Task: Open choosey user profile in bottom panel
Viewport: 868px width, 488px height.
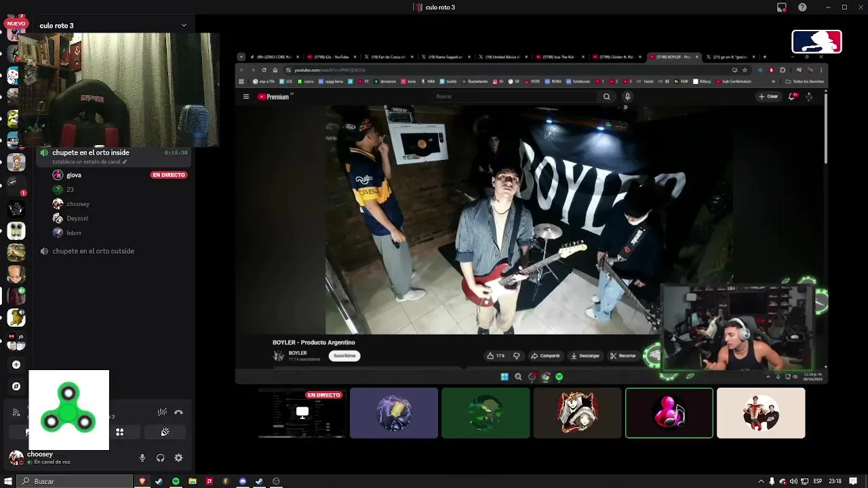Action: tap(41, 457)
